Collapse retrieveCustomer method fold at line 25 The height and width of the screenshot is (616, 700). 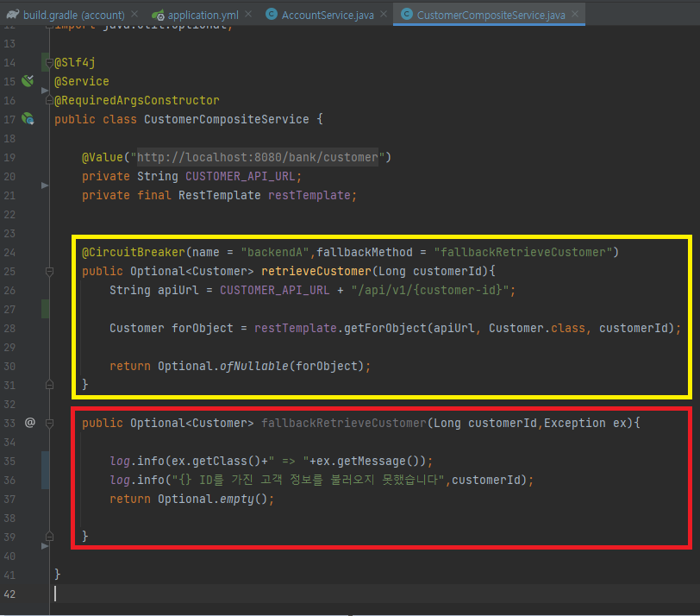(49, 271)
